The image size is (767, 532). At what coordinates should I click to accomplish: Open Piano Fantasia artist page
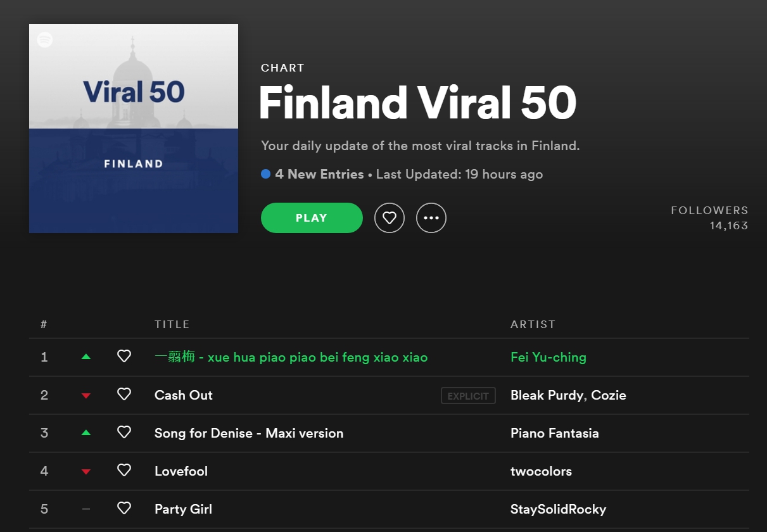[555, 433]
